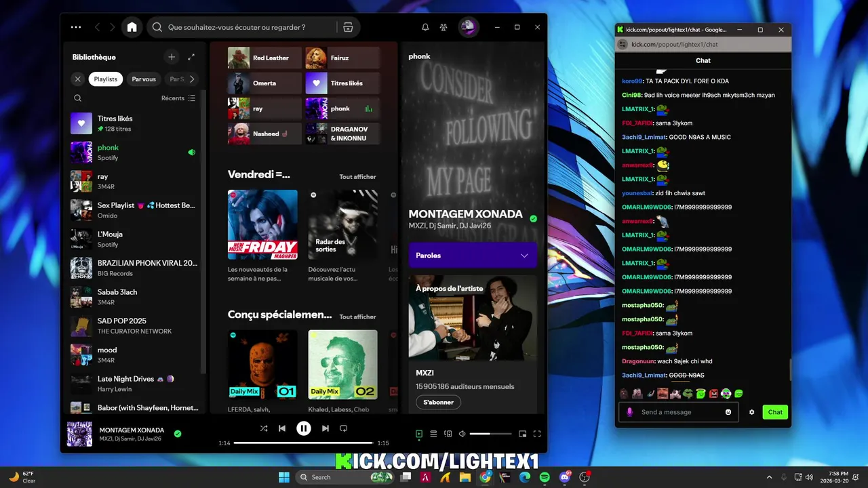Show hidden system tray icons
This screenshot has height=488, width=868.
(769, 477)
